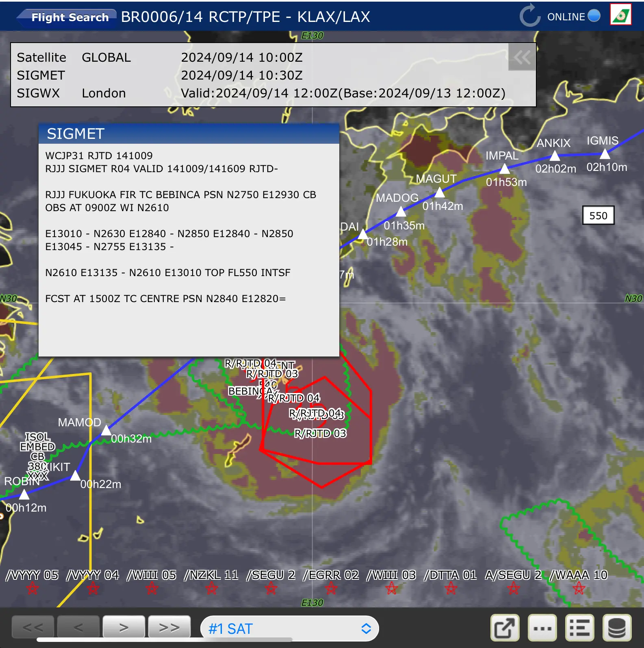Screen dimensions: 644x648
Task: Open the three-dots more options button
Action: pyautogui.click(x=542, y=628)
